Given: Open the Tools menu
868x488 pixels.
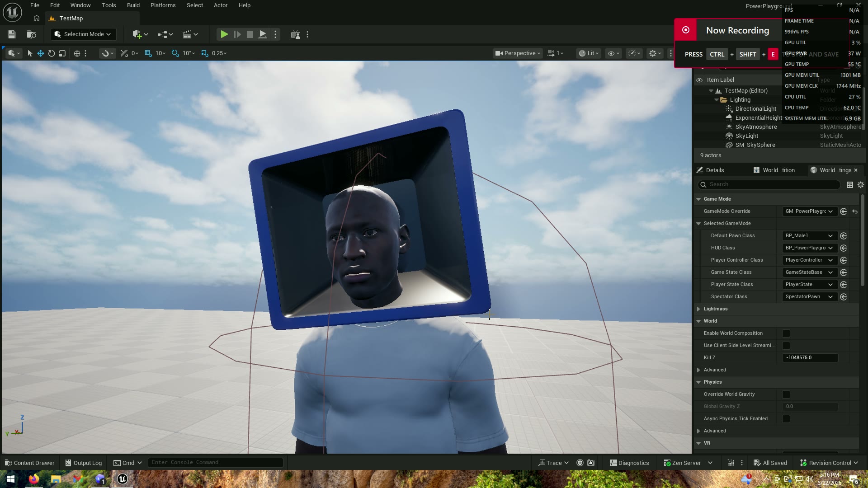Looking at the screenshot, I should (108, 5).
